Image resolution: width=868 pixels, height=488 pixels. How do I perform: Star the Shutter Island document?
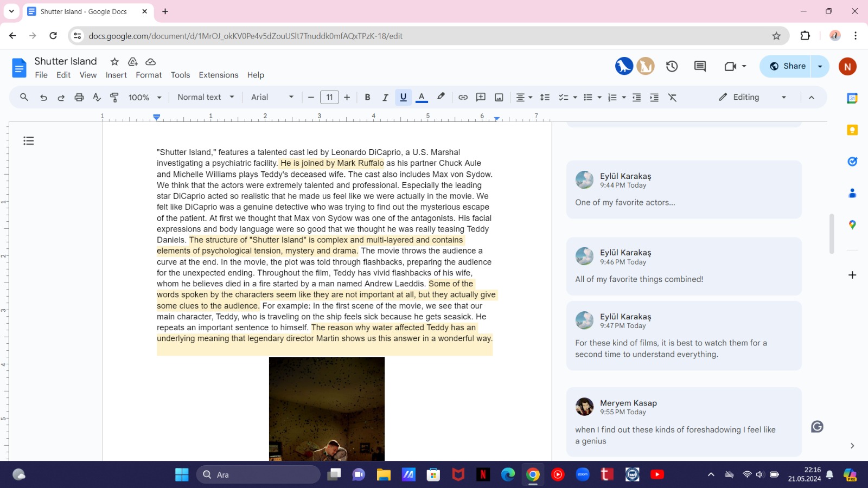click(x=114, y=62)
